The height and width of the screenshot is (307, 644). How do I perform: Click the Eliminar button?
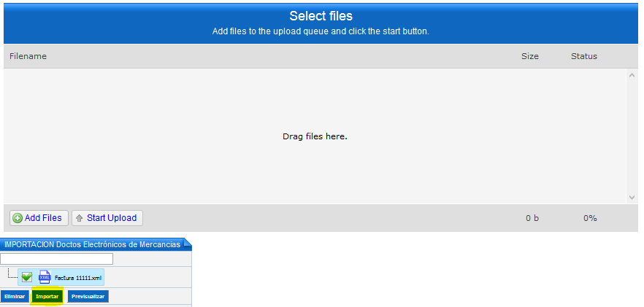pyautogui.click(x=15, y=296)
